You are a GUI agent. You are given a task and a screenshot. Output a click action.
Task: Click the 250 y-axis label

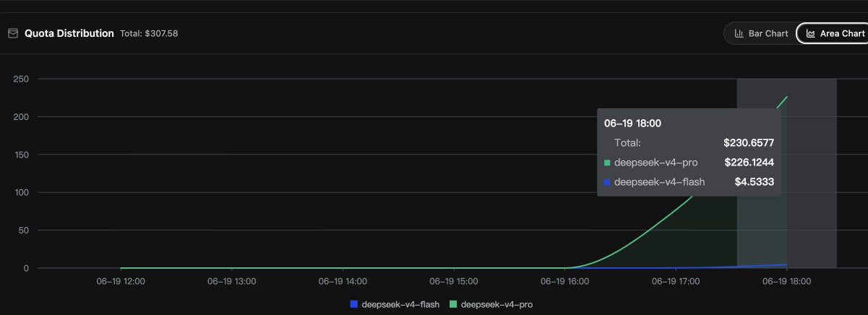(x=20, y=79)
